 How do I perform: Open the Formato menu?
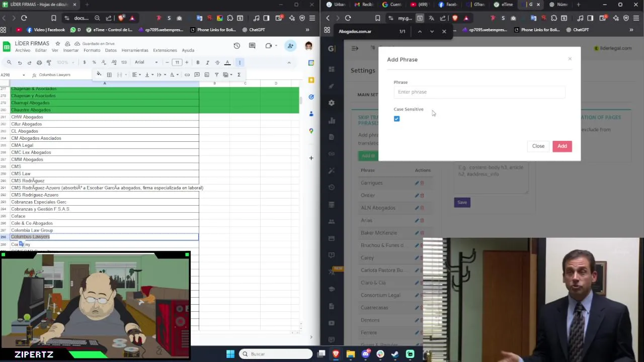[92, 50]
